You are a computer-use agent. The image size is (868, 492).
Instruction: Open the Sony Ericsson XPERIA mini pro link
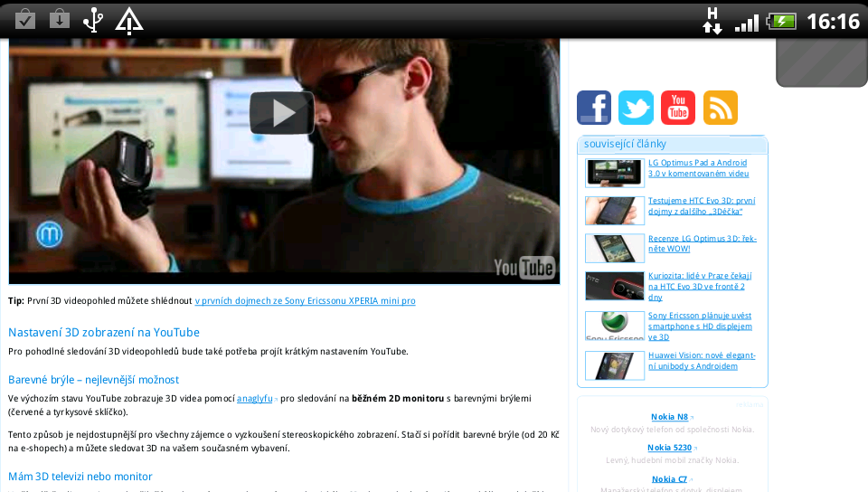[305, 300]
